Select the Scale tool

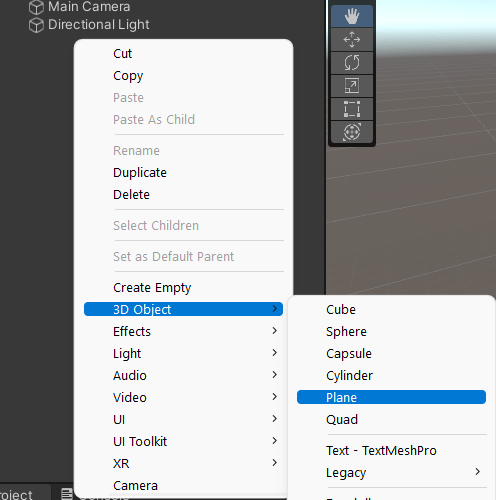coord(352,86)
